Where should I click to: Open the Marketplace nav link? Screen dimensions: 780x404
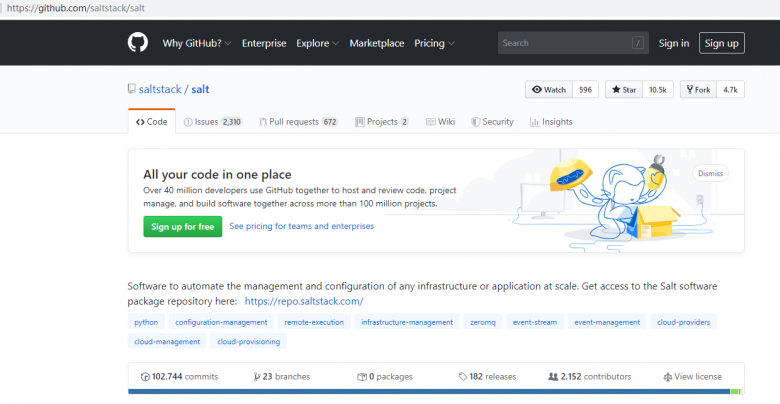tap(377, 43)
